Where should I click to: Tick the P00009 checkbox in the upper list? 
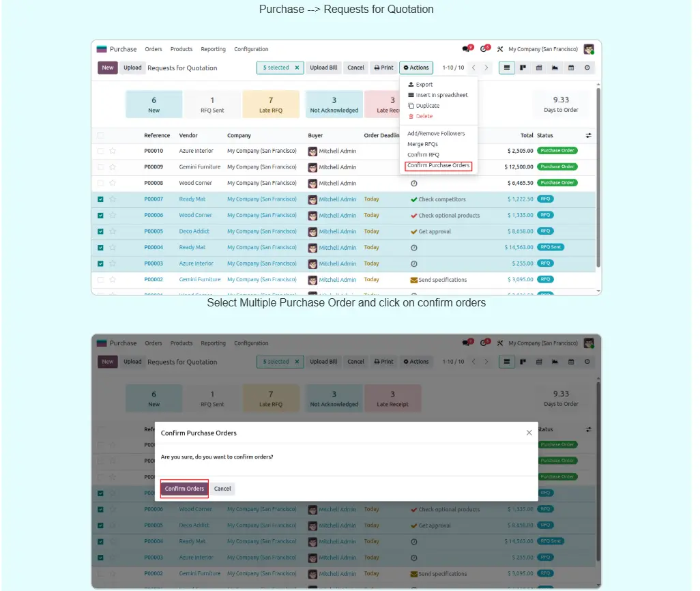101,167
